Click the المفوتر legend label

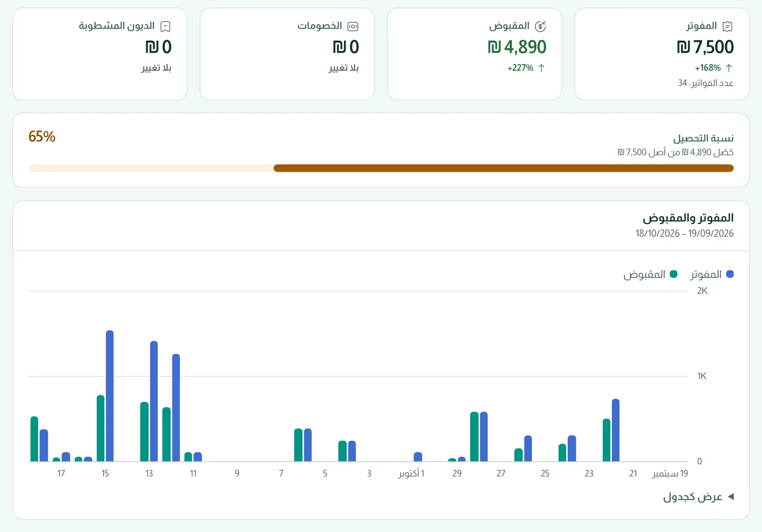(706, 275)
